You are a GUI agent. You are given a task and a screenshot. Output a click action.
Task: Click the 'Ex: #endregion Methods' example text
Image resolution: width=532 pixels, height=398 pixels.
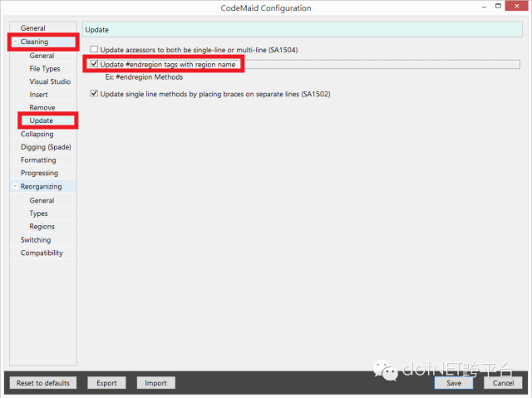coord(144,77)
